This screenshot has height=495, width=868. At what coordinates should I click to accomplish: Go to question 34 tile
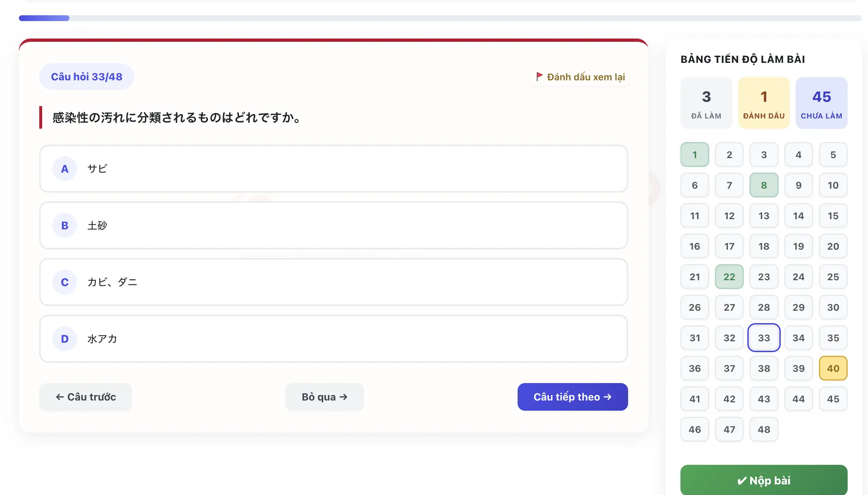[x=798, y=338]
